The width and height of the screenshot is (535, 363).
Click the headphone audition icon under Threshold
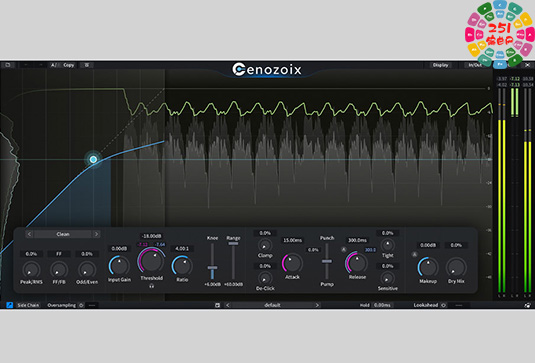[151, 286]
